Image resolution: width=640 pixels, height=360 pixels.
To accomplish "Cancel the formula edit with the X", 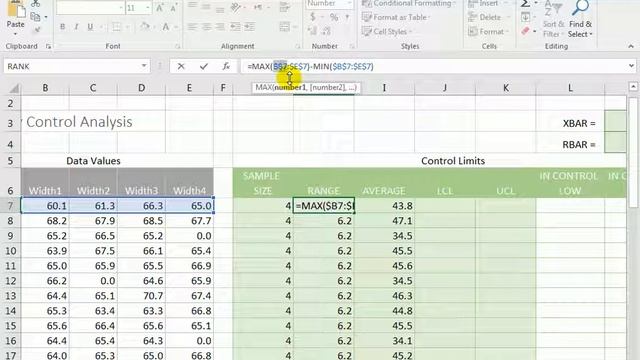I will (181, 66).
